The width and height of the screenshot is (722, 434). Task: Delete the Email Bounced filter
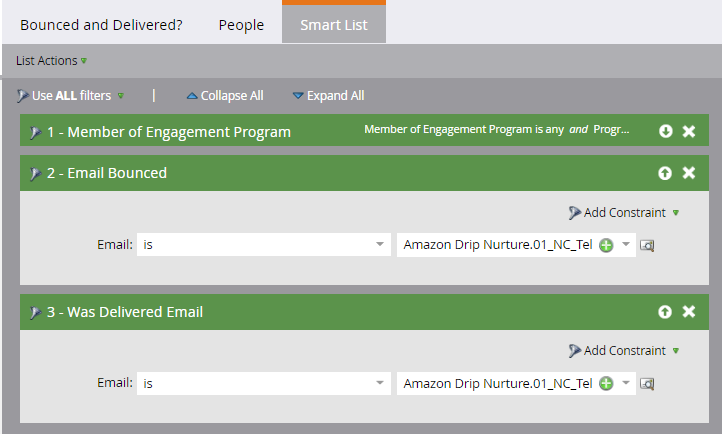pos(688,173)
